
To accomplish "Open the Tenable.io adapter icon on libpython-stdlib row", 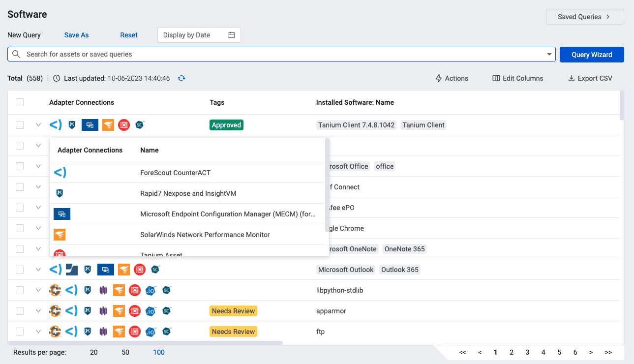I will 151,290.
